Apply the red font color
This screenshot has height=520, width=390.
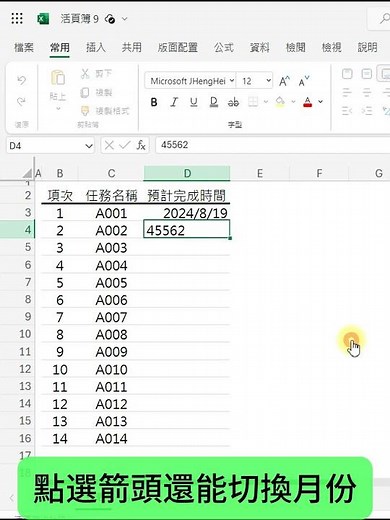[x=308, y=102]
